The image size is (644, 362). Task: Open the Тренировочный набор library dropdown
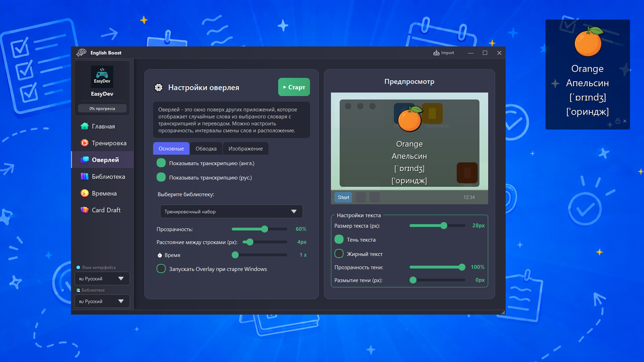point(231,212)
